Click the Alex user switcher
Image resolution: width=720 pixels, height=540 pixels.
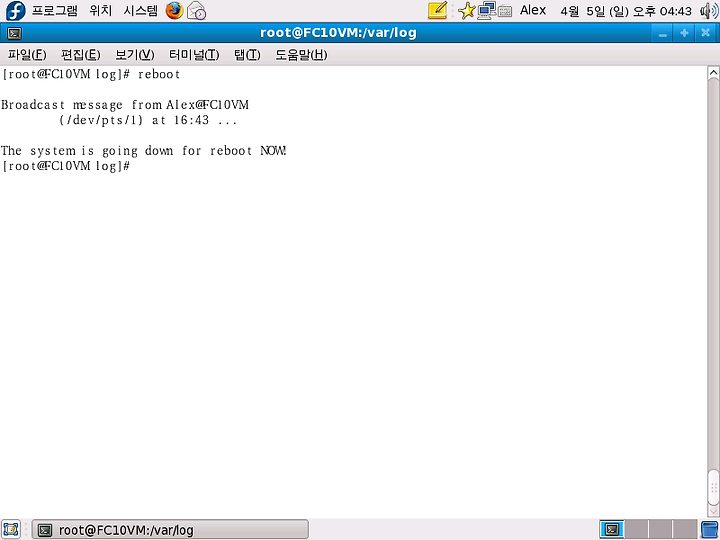[x=533, y=11]
